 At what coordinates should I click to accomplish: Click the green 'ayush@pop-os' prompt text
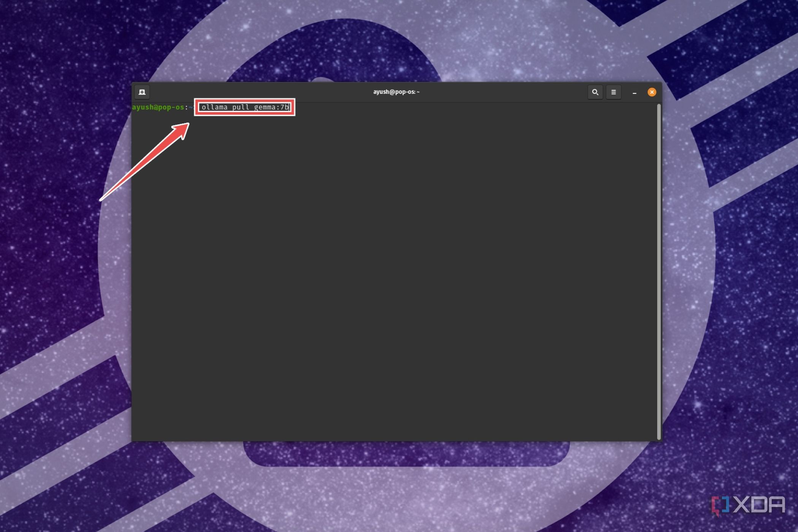pos(158,108)
